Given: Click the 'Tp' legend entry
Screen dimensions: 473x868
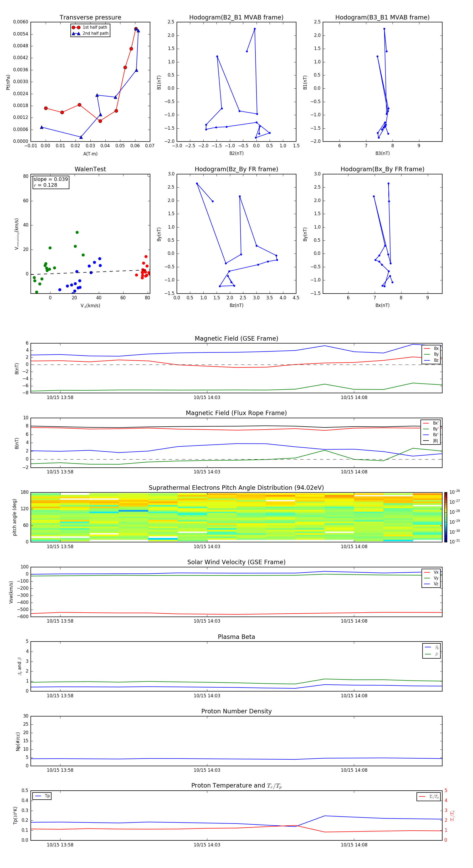Looking at the screenshot, I should coord(42,796).
